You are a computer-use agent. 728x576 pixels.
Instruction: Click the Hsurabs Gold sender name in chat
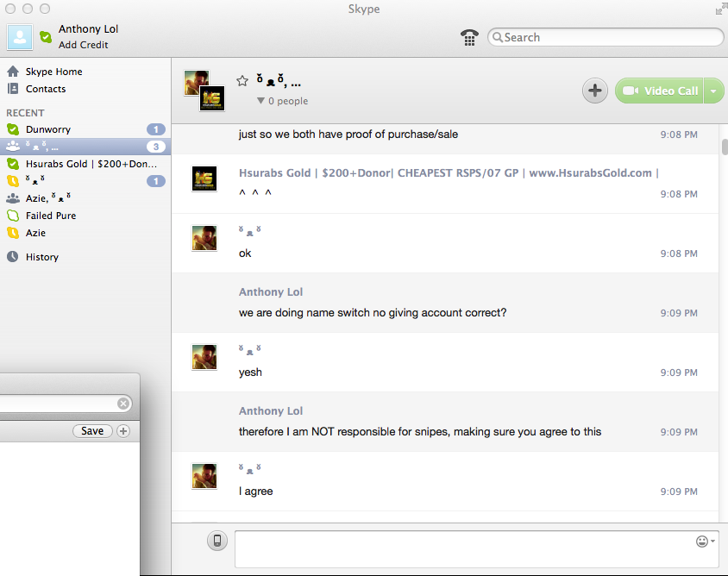click(x=449, y=173)
